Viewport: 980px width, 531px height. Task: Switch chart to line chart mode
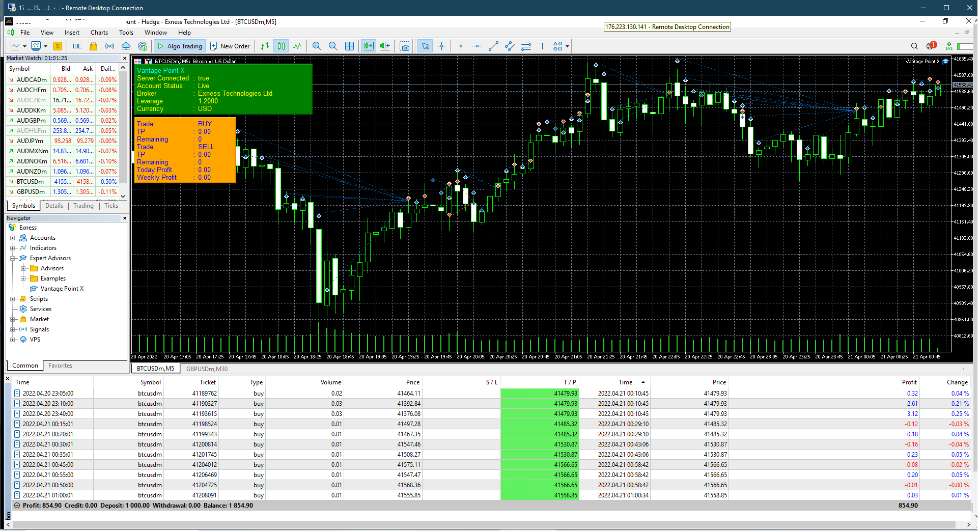(x=297, y=46)
